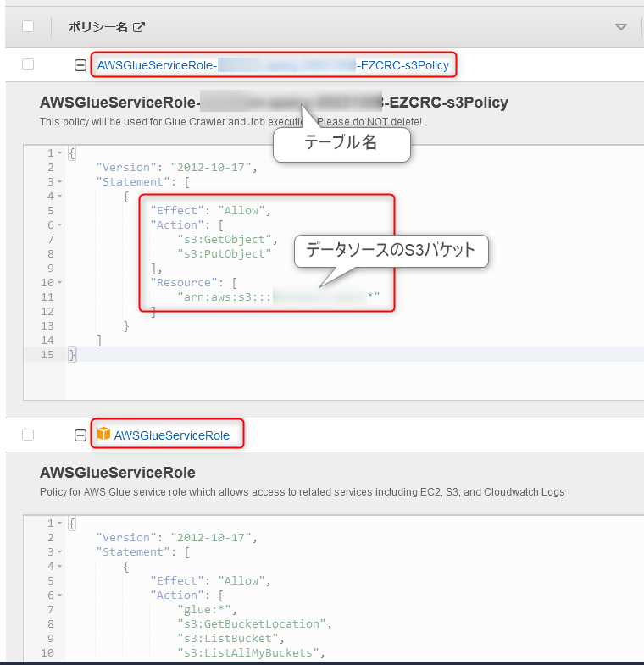Fold line 1 in the first JSON editor
644x665 pixels.
click(x=60, y=152)
